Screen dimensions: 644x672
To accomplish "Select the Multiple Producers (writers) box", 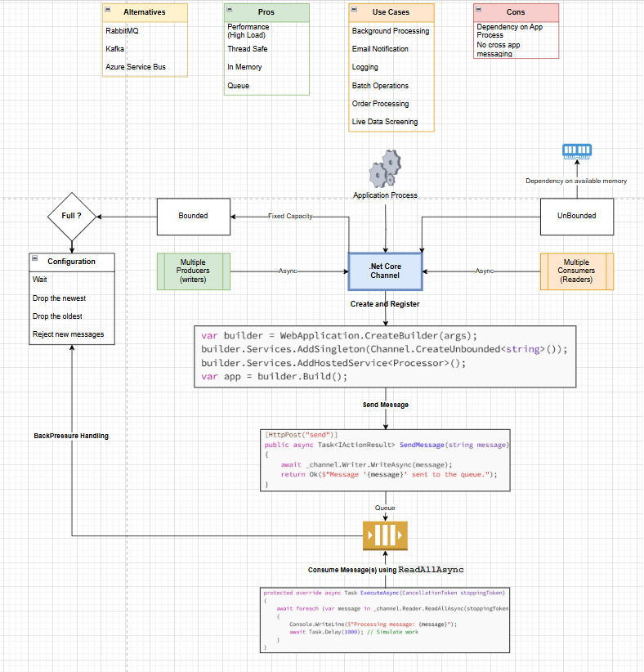I will pos(193,271).
